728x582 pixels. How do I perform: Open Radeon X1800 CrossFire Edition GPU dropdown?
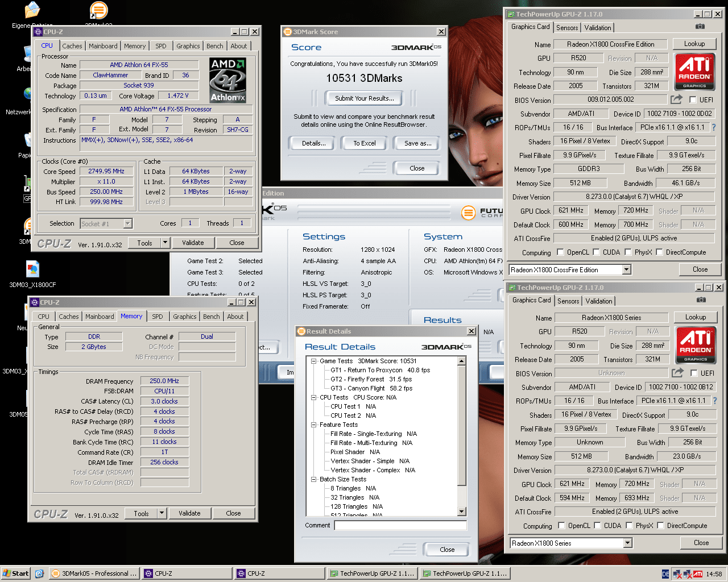pos(627,270)
